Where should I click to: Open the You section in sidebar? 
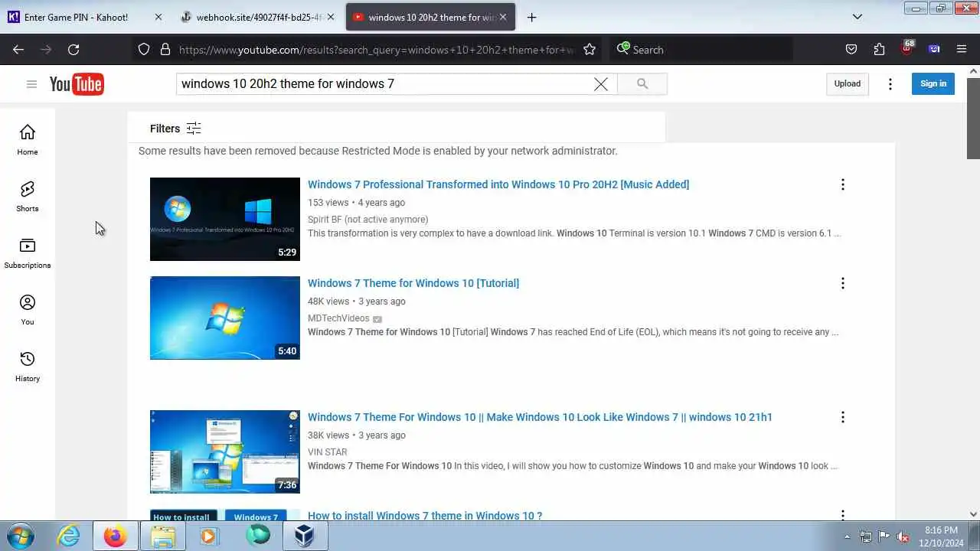28,310
